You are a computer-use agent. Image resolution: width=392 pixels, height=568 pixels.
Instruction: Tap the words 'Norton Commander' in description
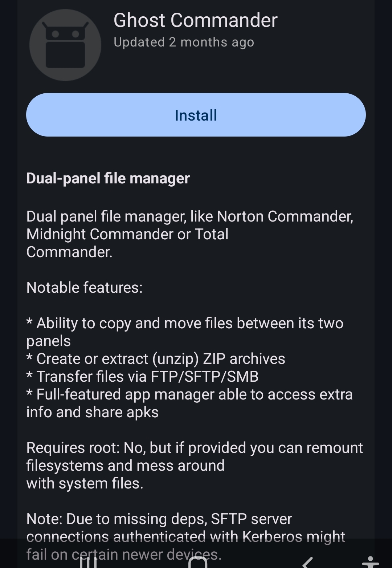click(285, 216)
